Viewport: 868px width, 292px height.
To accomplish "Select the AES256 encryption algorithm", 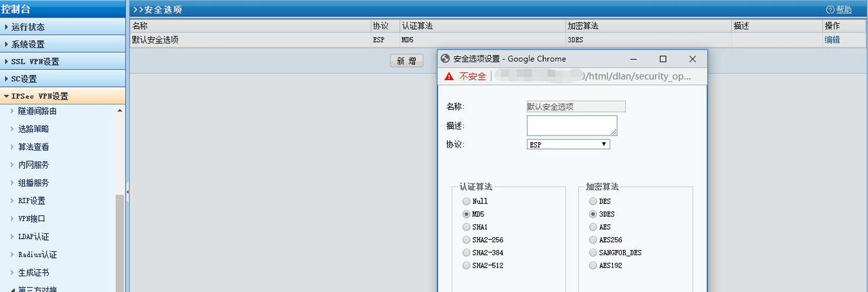I will 593,240.
